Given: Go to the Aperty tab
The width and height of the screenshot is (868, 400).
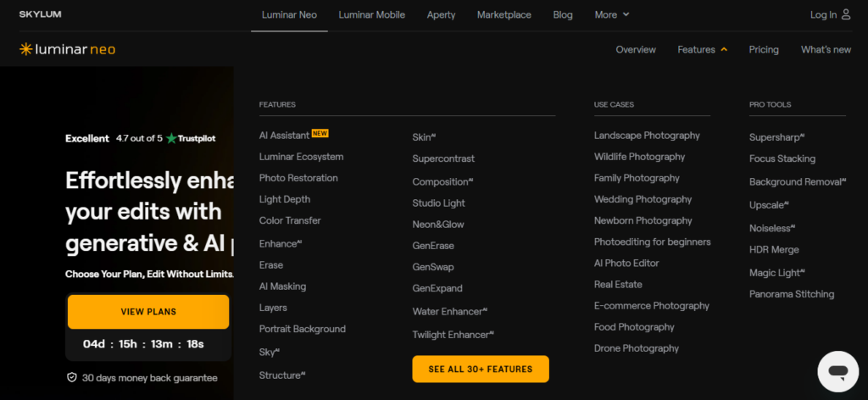Looking at the screenshot, I should pos(441,15).
